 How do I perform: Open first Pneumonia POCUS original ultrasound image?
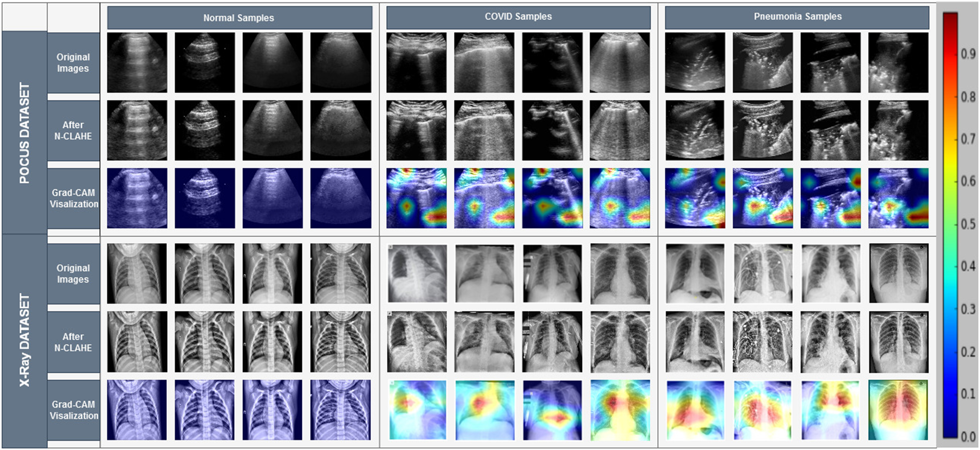click(695, 62)
